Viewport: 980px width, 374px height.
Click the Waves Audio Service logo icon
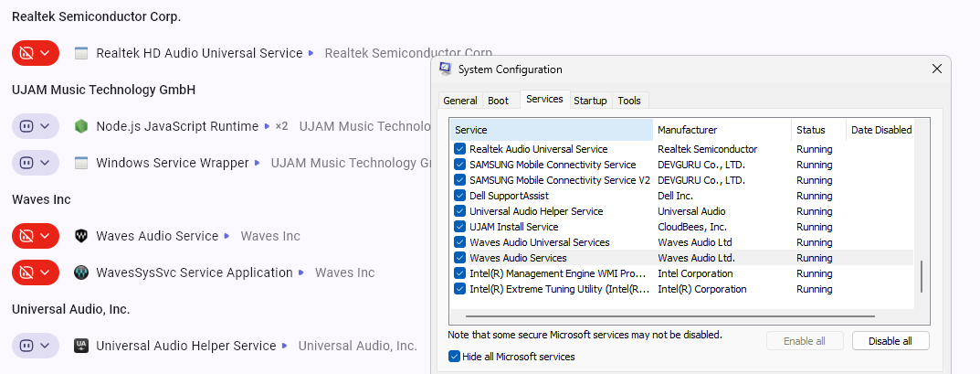click(81, 236)
